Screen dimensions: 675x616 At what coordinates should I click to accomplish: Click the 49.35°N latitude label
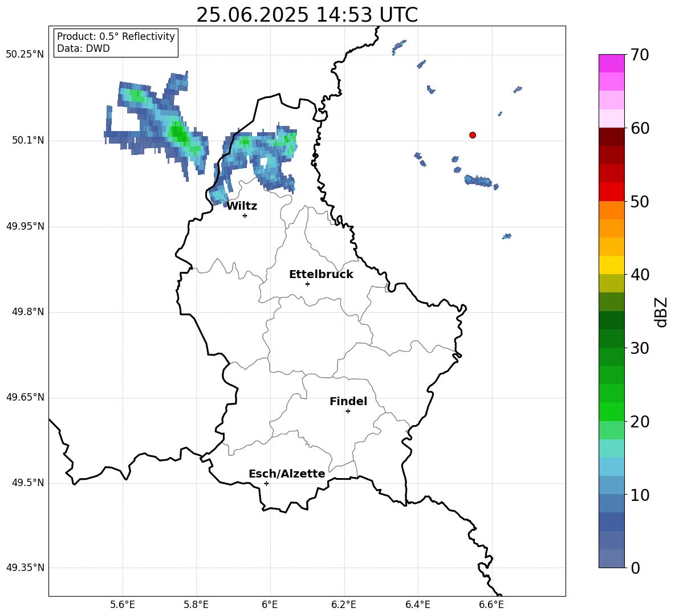pyautogui.click(x=25, y=568)
